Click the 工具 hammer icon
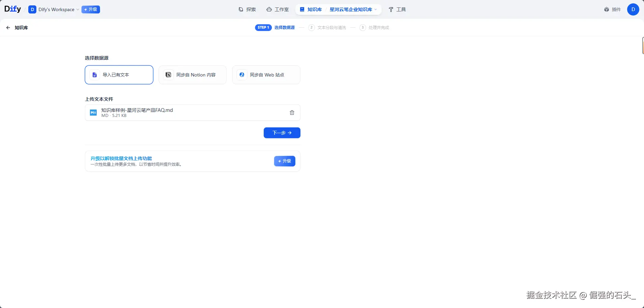The height and width of the screenshot is (308, 644). [391, 9]
